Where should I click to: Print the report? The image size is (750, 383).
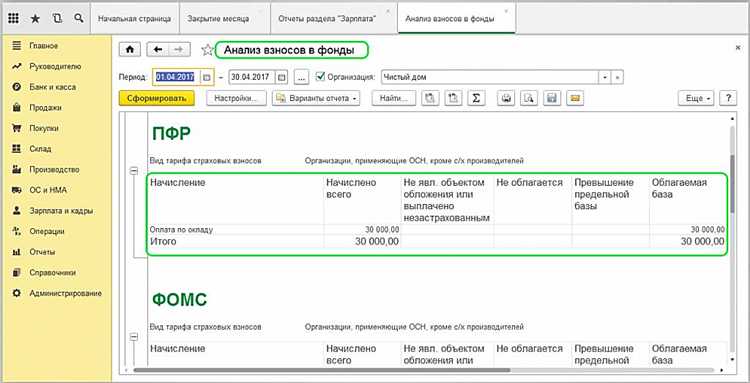tap(506, 98)
